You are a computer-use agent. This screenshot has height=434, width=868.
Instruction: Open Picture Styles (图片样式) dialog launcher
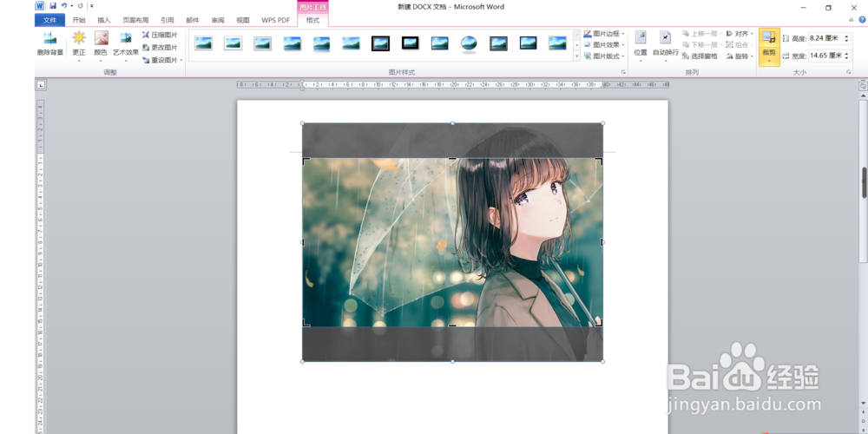coord(623,73)
